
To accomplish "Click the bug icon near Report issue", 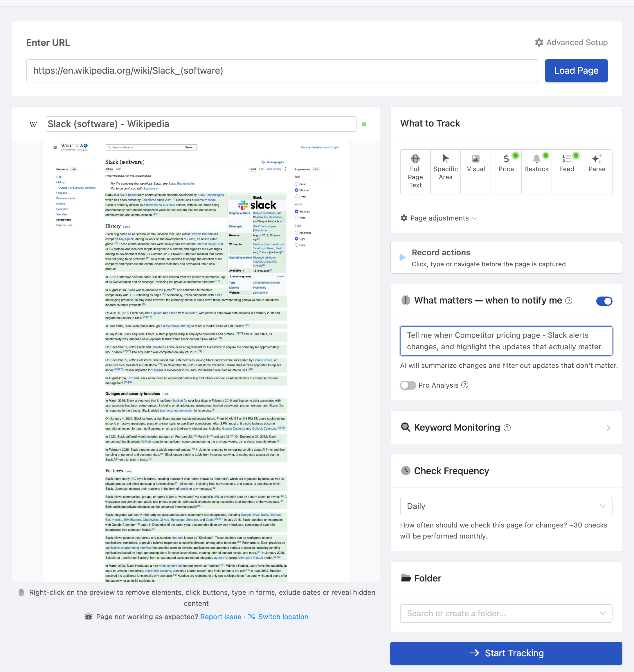I will [x=89, y=617].
